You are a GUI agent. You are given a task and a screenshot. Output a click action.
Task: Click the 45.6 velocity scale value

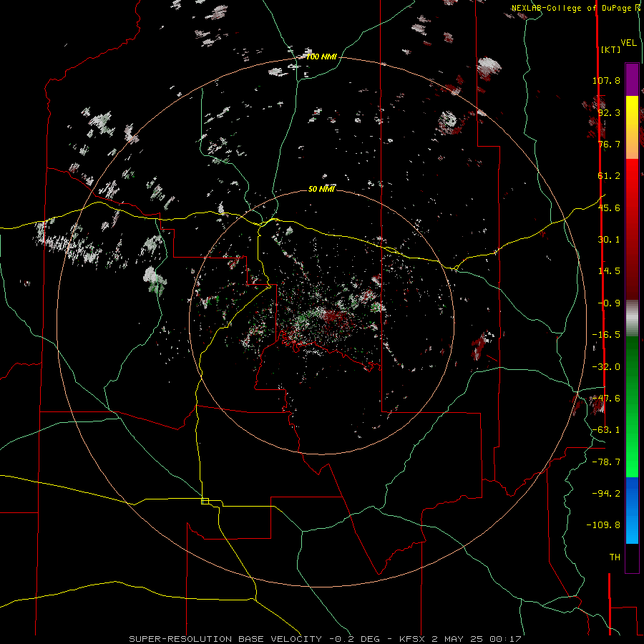pyautogui.click(x=609, y=208)
